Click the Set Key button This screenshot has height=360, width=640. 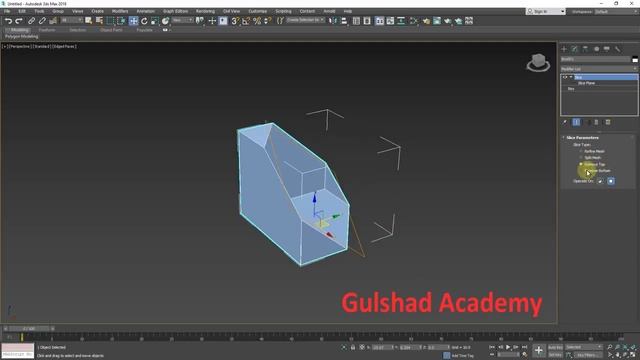[x=555, y=355]
